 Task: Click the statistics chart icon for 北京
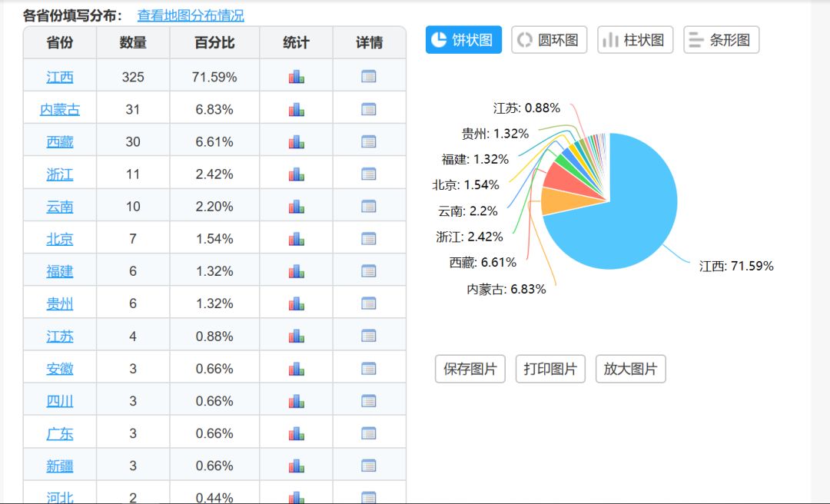pyautogui.click(x=296, y=239)
